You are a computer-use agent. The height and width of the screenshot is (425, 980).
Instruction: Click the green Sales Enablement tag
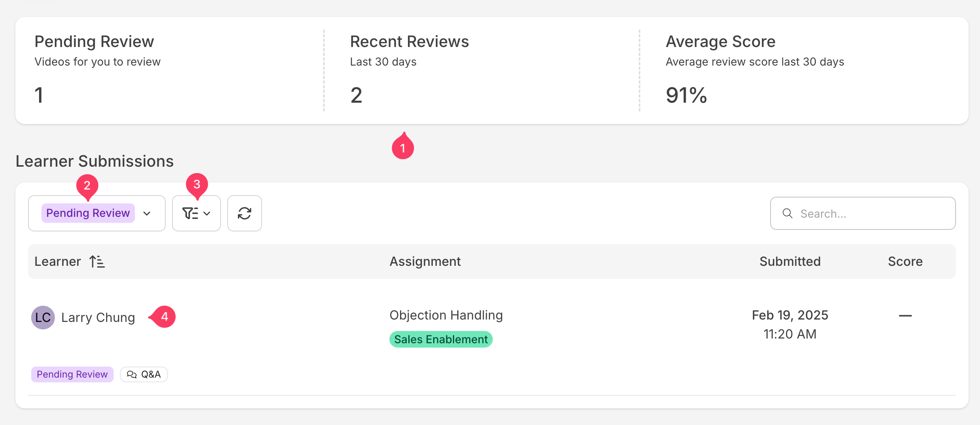(441, 339)
